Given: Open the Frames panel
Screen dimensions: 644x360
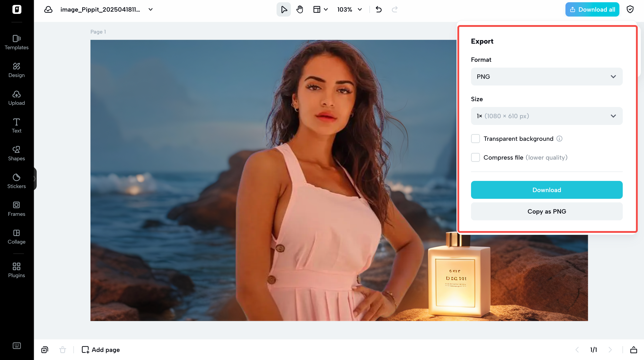Looking at the screenshot, I should [17, 209].
